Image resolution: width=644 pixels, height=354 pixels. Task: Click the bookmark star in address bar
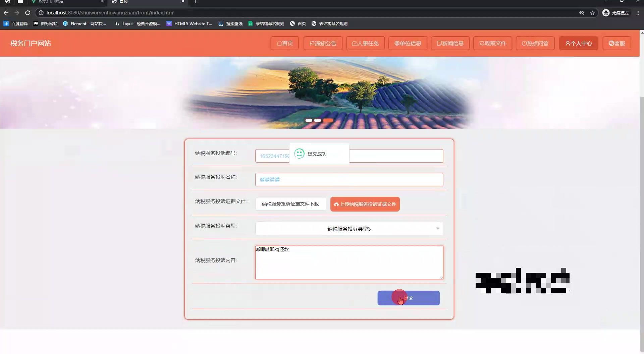(x=592, y=13)
